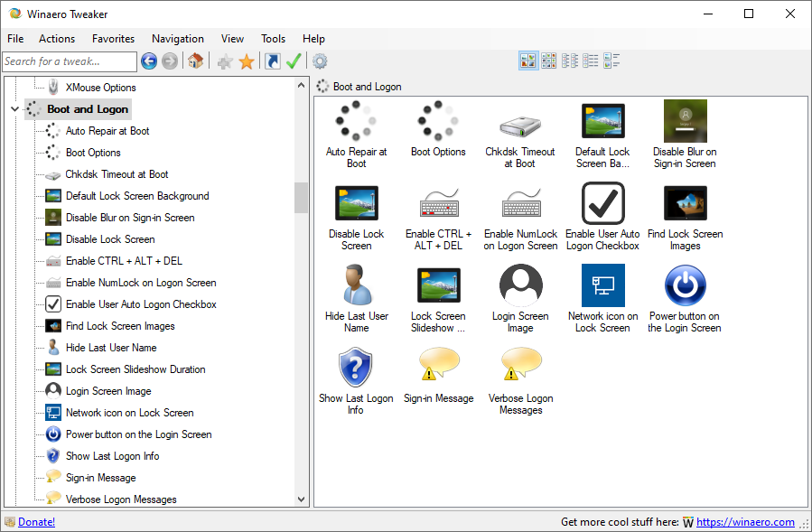
Task: Open settings with the gear toolbar icon
Action: [x=320, y=61]
